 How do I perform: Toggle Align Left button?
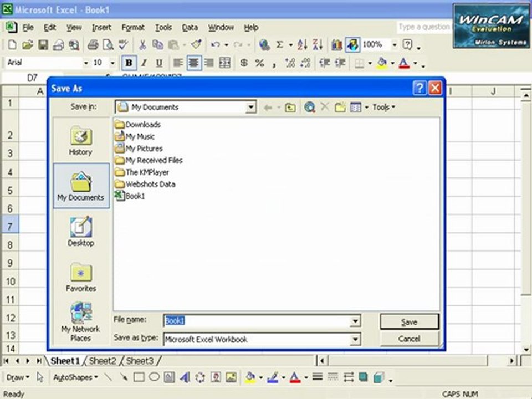click(178, 63)
